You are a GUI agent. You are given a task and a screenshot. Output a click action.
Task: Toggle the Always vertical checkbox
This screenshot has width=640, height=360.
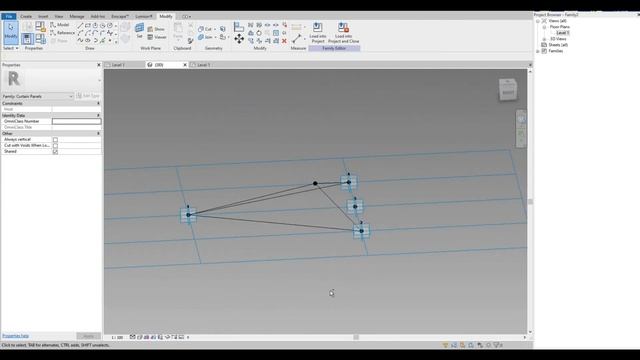55,140
